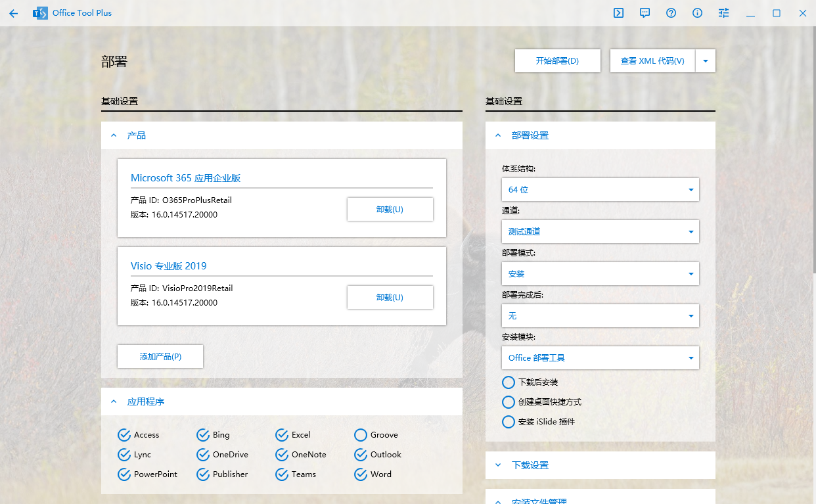Open the help question mark icon
The width and height of the screenshot is (816, 504).
[671, 12]
